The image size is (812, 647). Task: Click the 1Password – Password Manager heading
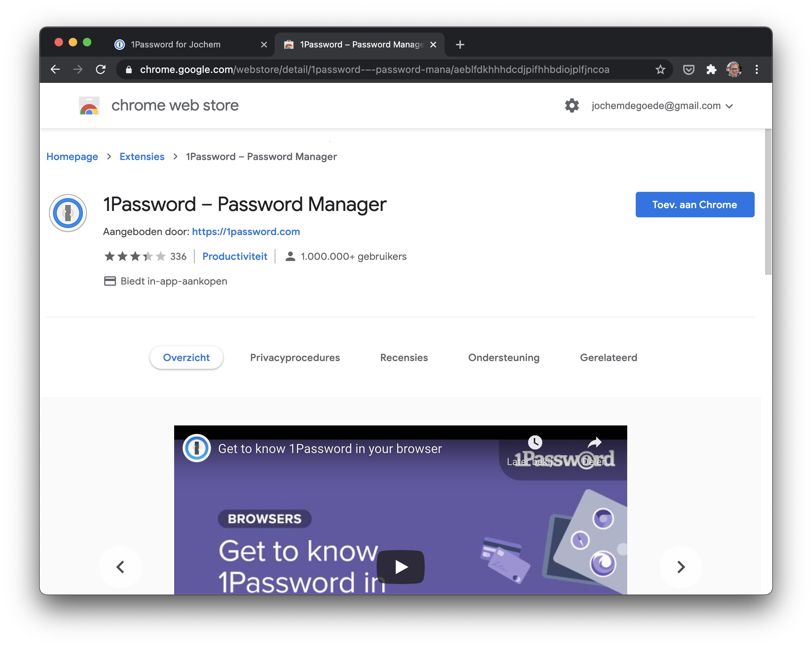point(245,205)
